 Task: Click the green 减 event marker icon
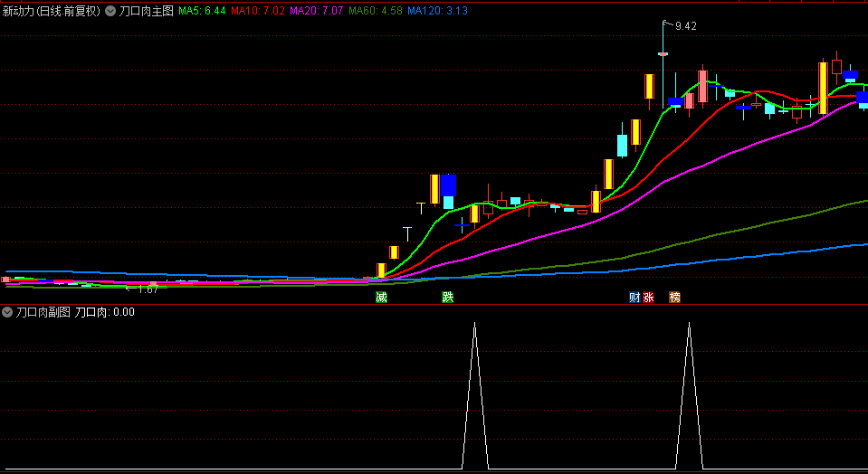(381, 297)
